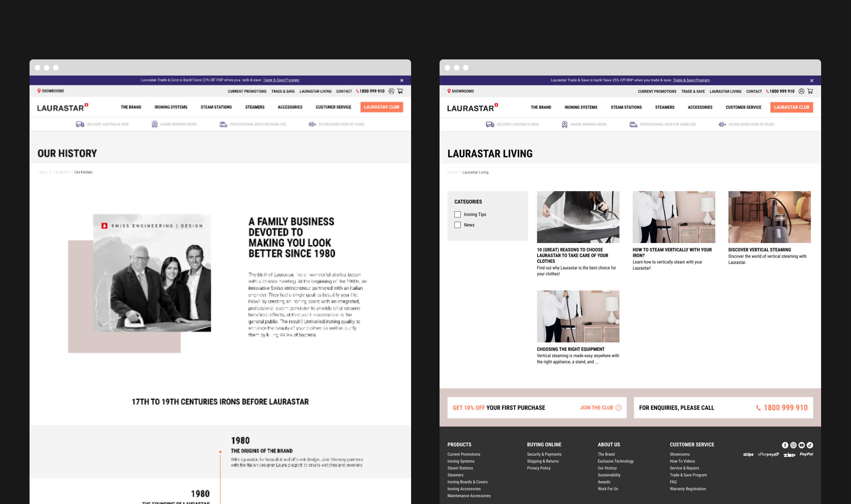Viewport: 851px width, 504px height.
Task: Open the Accessories navigation menu
Action: click(x=700, y=107)
